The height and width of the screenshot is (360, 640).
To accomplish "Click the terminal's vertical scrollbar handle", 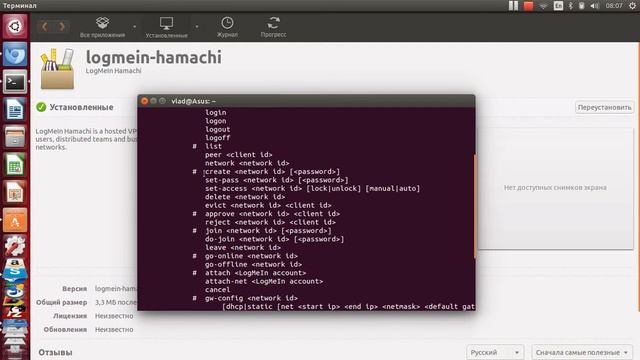I will [474, 206].
